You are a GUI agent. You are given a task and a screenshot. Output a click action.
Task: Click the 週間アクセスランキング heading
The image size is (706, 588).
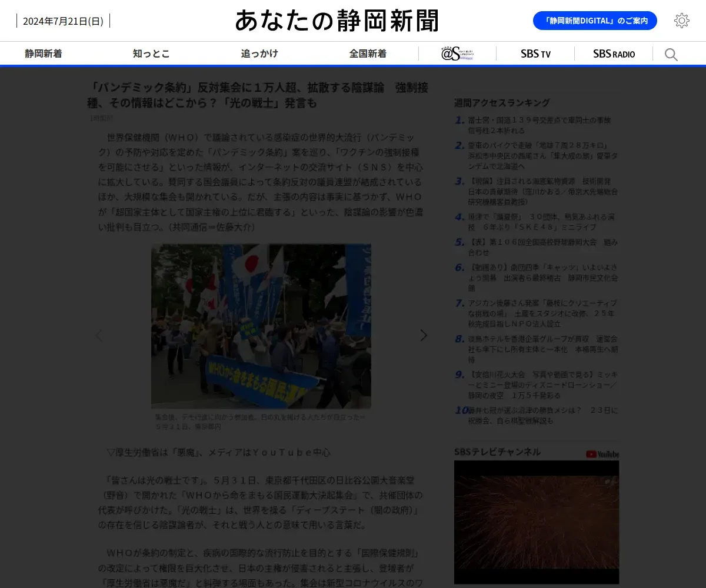[x=502, y=103]
